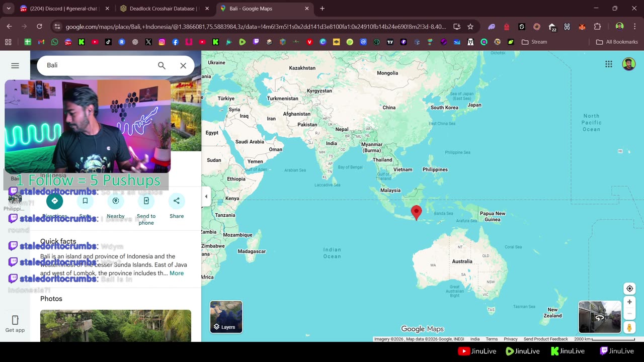Click the Philippines label on the map
The height and width of the screenshot is (362, 644).
tap(435, 169)
